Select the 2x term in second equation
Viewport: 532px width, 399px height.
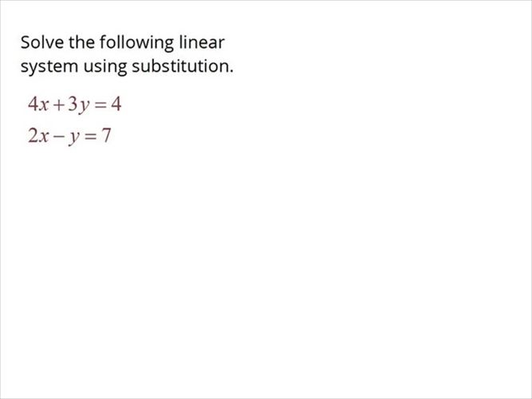coord(38,136)
